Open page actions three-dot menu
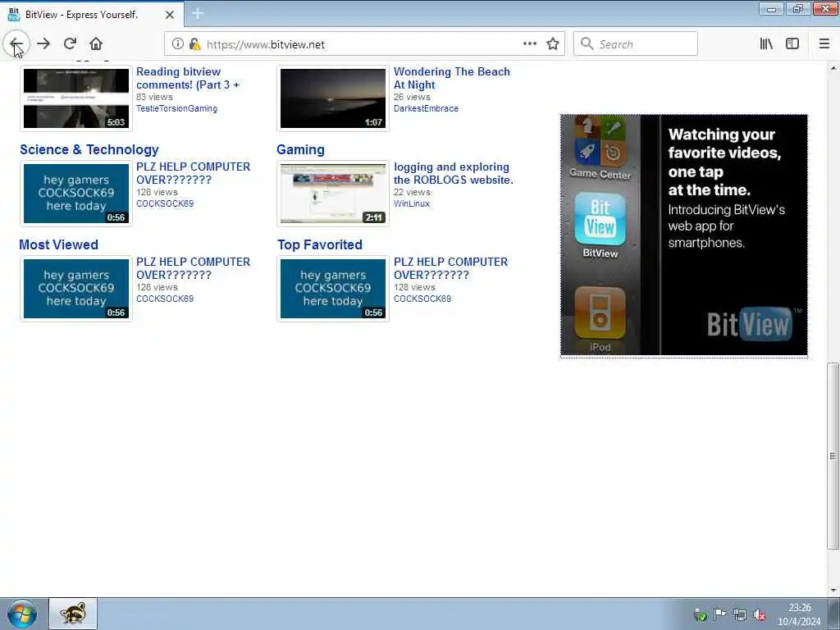 (529, 44)
